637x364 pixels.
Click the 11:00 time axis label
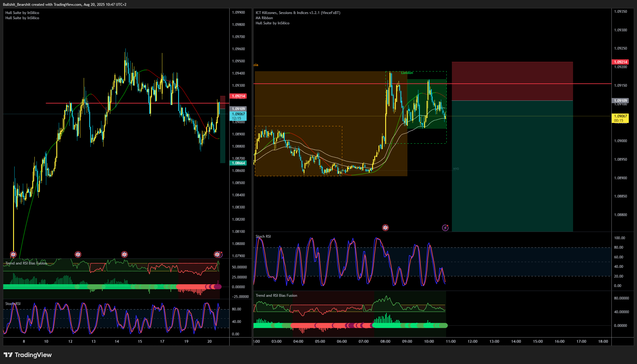point(451,341)
